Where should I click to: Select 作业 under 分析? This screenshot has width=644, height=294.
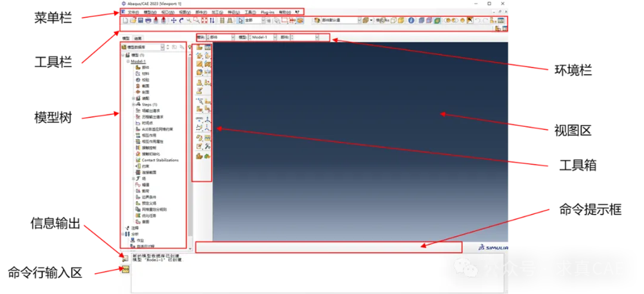click(140, 240)
